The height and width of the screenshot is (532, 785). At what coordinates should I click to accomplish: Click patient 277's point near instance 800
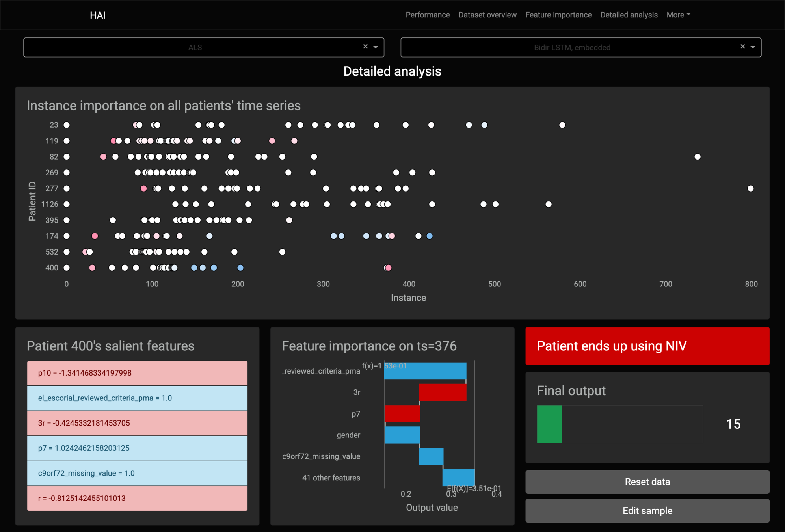[x=750, y=188]
